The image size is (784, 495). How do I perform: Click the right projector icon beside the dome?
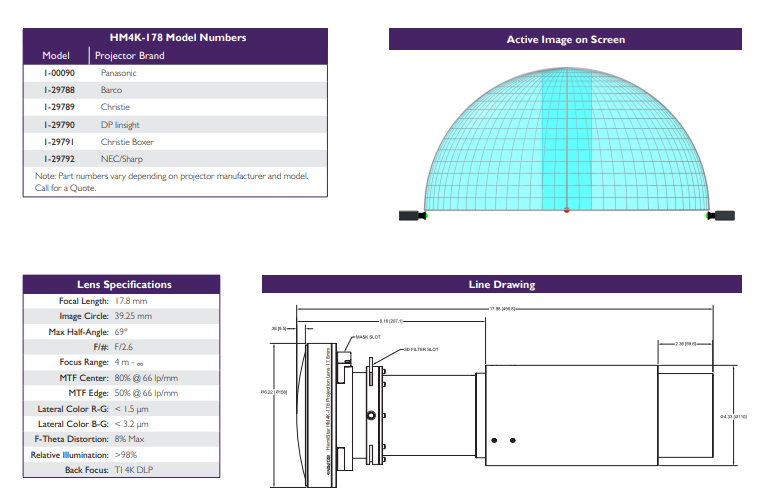coord(720,216)
